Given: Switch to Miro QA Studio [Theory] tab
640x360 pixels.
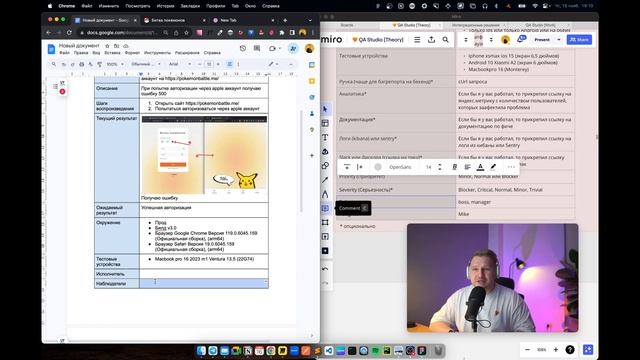Looking at the screenshot, I should [x=412, y=25].
